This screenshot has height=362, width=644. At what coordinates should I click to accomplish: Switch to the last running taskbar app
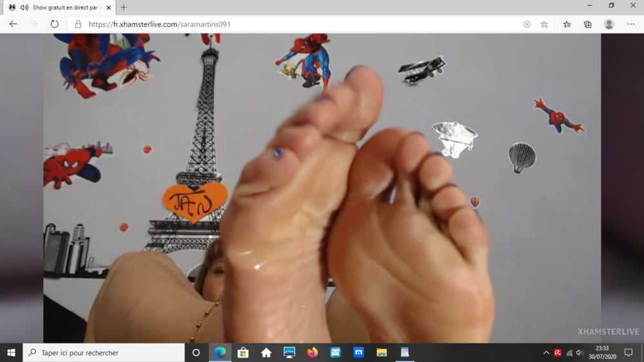tap(404, 352)
